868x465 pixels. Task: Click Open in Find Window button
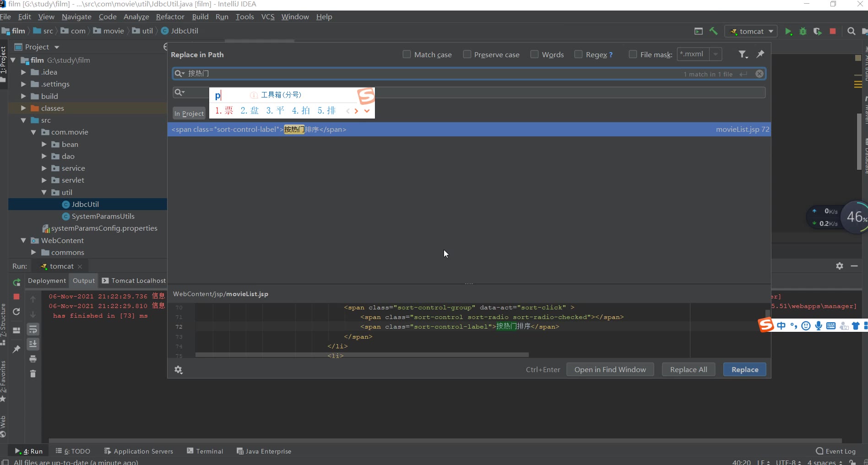[x=610, y=370]
